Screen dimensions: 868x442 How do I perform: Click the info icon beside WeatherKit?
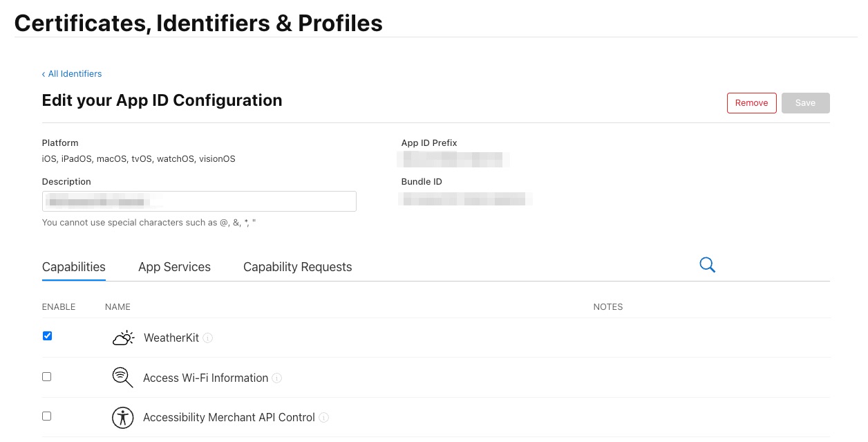click(209, 338)
